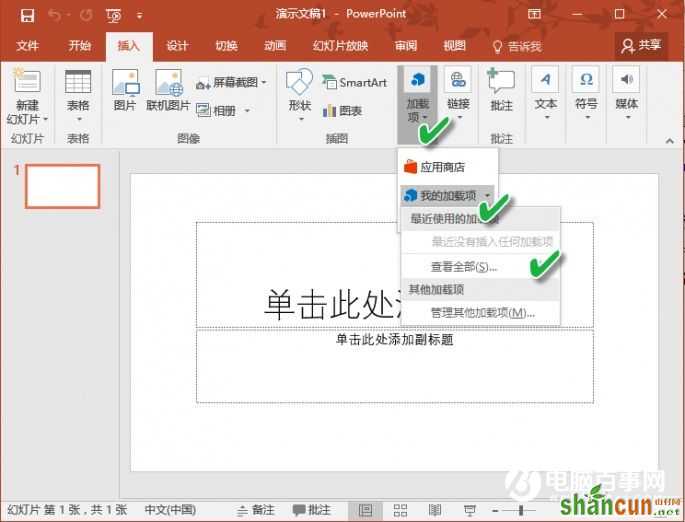Open the 文件 tab
Screen dimensions: 685x522
[x=27, y=46]
